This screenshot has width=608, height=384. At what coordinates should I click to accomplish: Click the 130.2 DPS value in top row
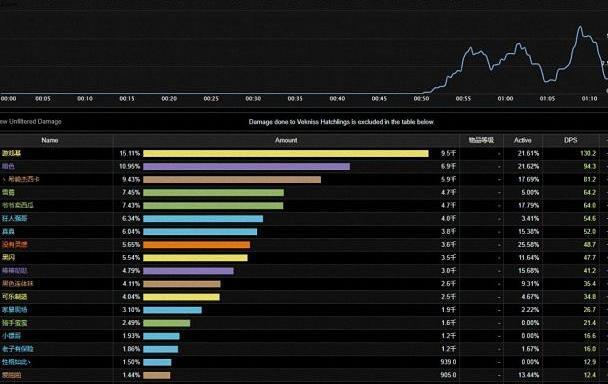pos(588,154)
